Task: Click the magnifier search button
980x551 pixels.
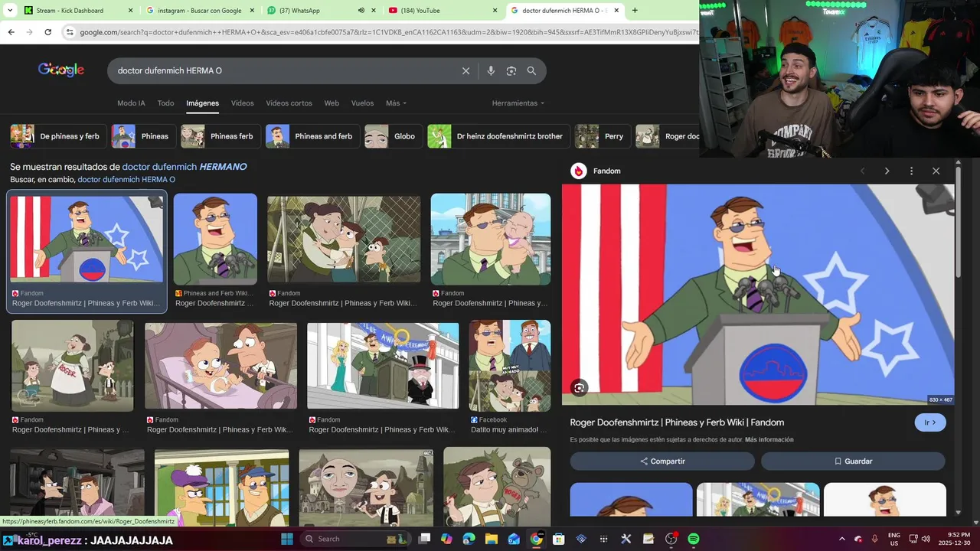Action: 531,70
